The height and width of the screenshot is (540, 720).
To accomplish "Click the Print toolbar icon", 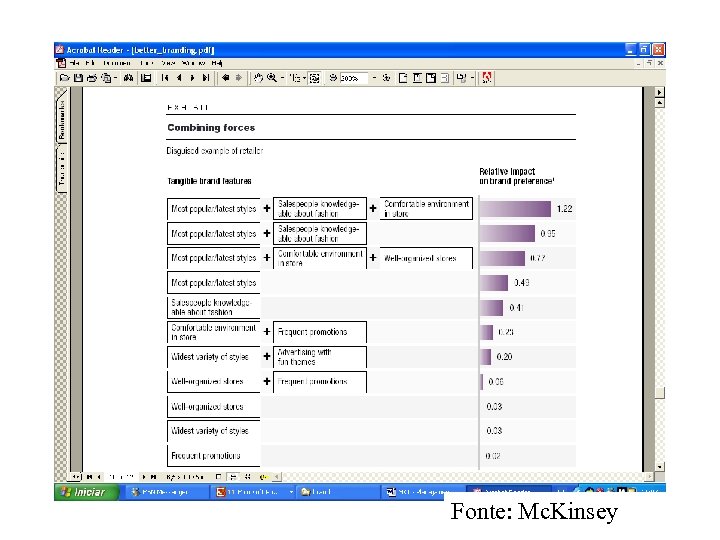I will tap(92, 78).
